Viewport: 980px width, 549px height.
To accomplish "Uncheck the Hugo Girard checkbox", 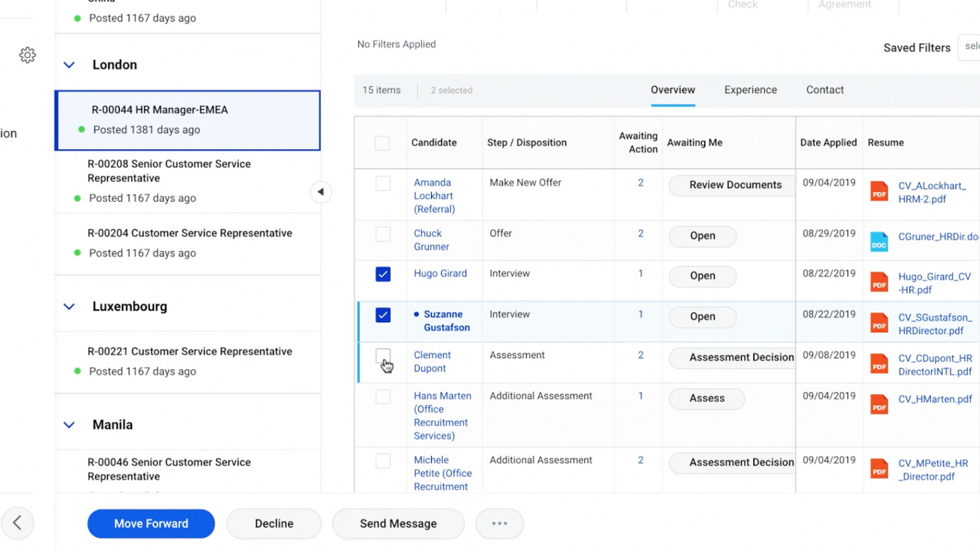I will (383, 274).
